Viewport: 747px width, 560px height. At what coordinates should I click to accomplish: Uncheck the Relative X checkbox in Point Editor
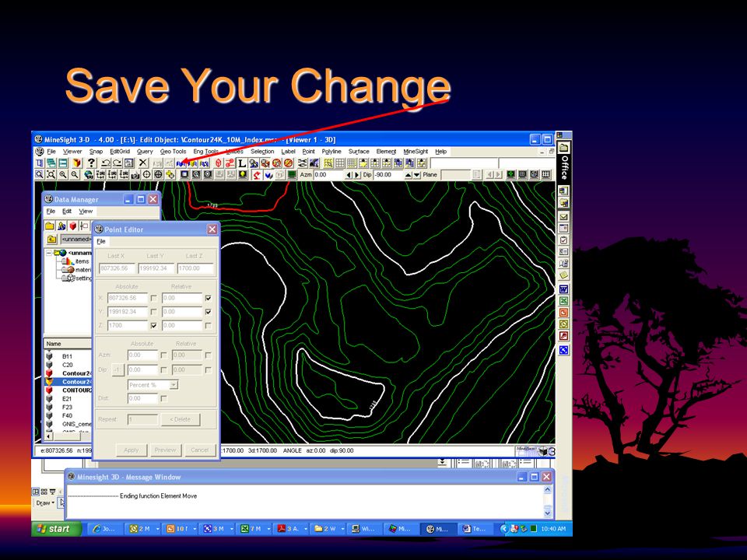coord(208,298)
